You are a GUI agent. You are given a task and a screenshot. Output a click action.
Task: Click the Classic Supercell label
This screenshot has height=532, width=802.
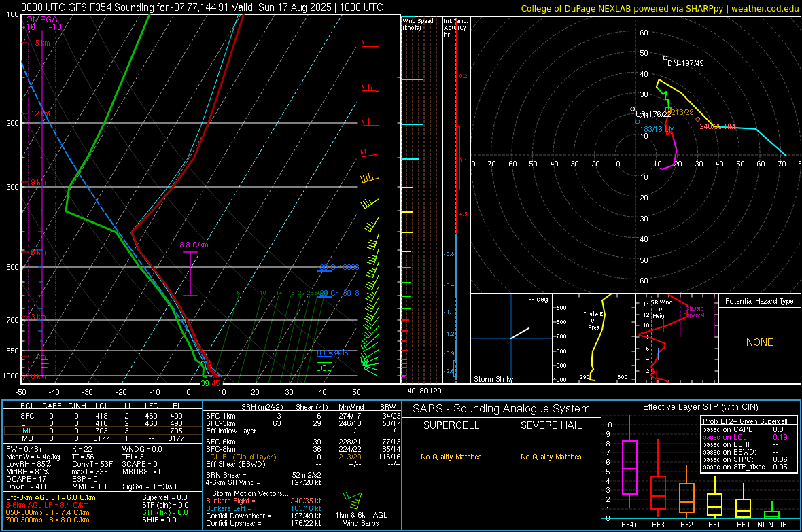click(x=694, y=312)
